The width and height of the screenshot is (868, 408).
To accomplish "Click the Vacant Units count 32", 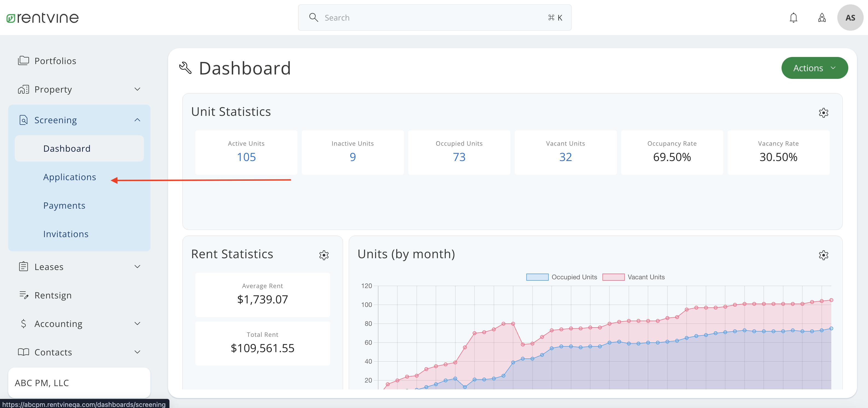I will coord(565,157).
